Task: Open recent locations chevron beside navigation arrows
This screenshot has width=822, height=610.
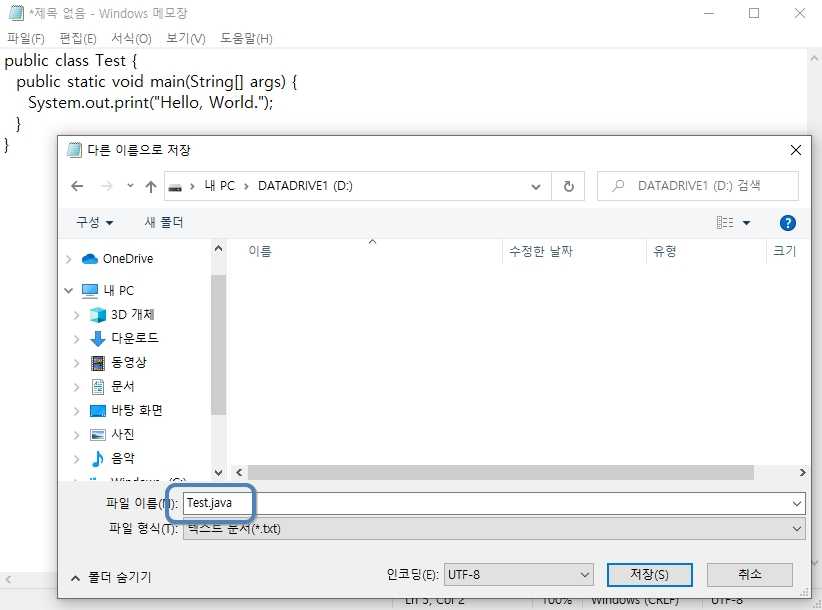Action: [x=130, y=186]
